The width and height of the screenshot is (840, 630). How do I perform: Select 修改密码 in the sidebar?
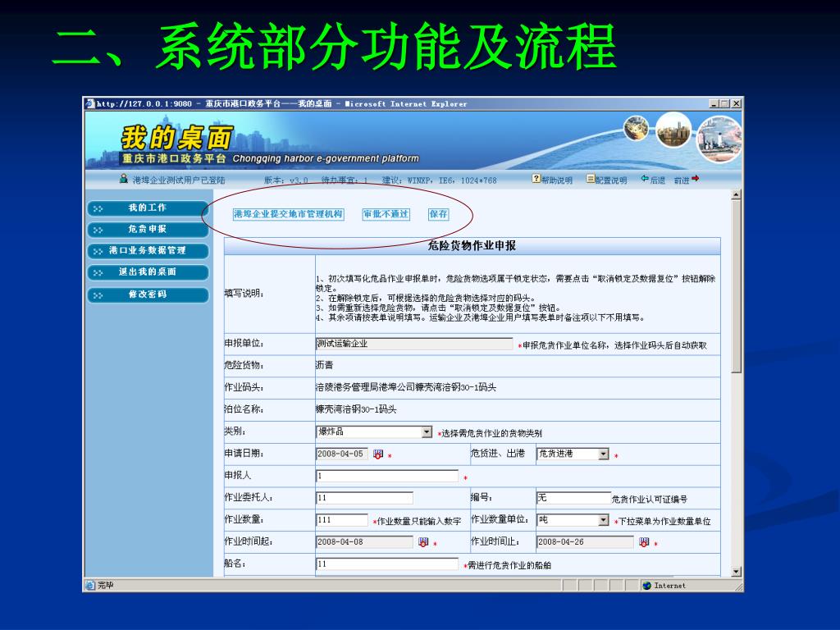pos(148,294)
